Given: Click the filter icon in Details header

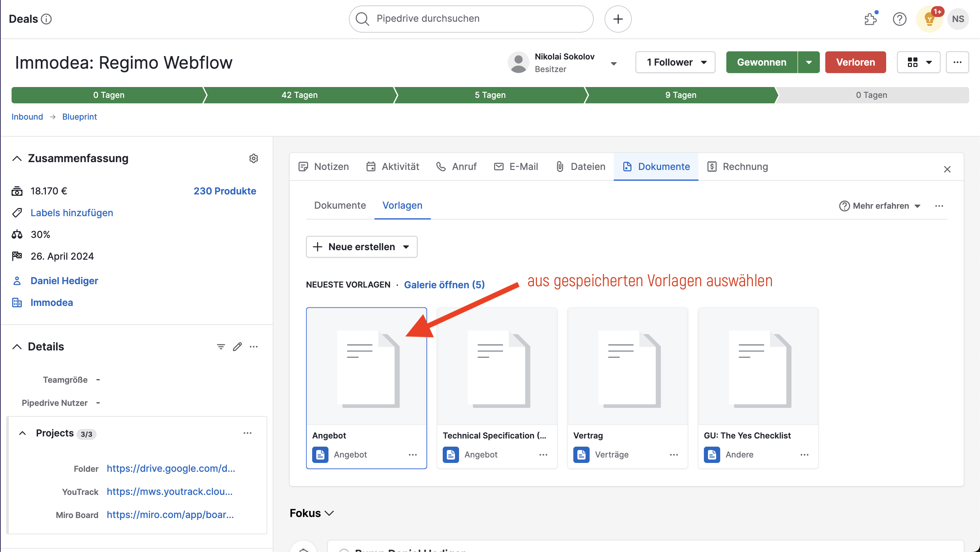Looking at the screenshot, I should (x=221, y=346).
